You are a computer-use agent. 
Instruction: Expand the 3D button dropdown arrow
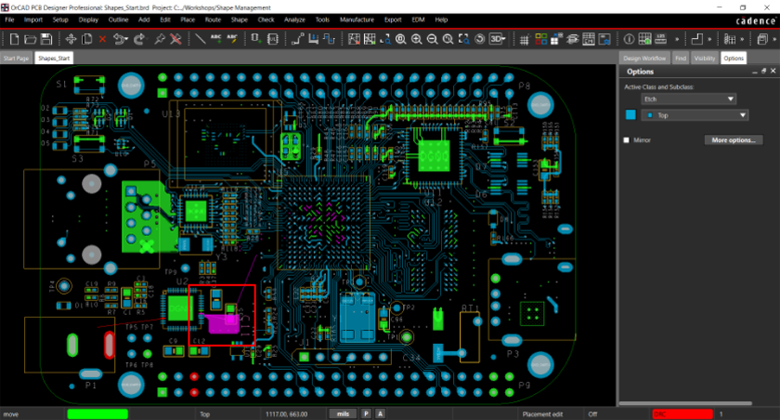(504, 39)
